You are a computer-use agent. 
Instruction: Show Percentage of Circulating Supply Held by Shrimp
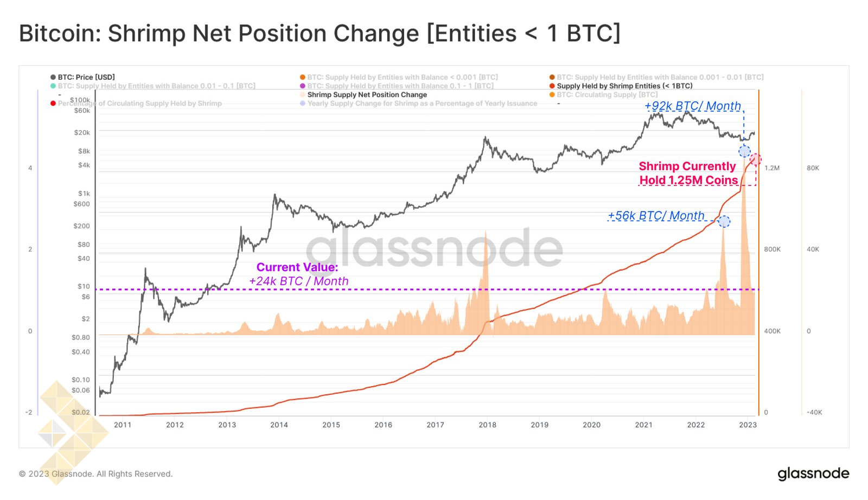139,104
